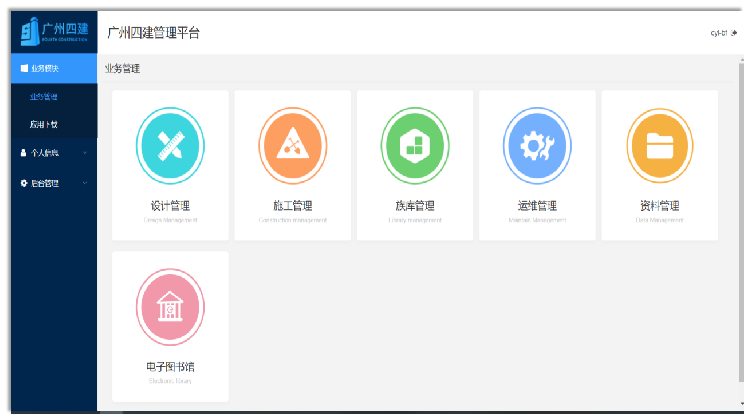Image resolution: width=750 pixels, height=420 pixels.
Task: Click the person icon next to 个人信息
Action: [23, 153]
